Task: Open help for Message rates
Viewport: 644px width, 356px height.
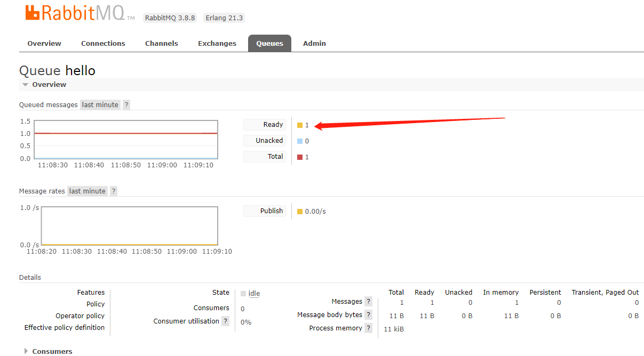Action: 113,191
